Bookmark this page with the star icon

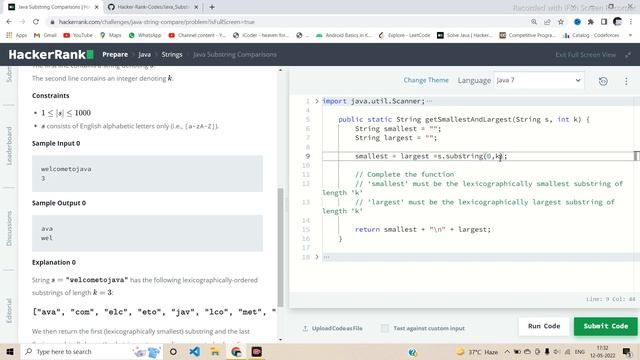coord(561,22)
